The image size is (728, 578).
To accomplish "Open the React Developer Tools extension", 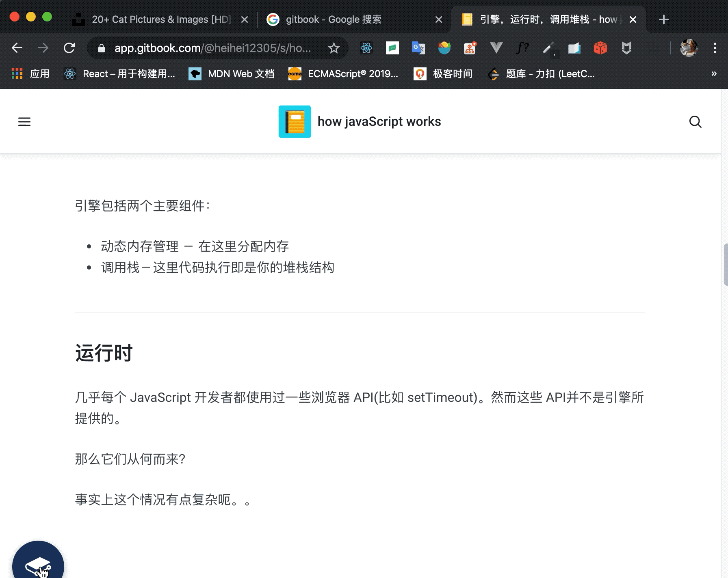I will [366, 48].
